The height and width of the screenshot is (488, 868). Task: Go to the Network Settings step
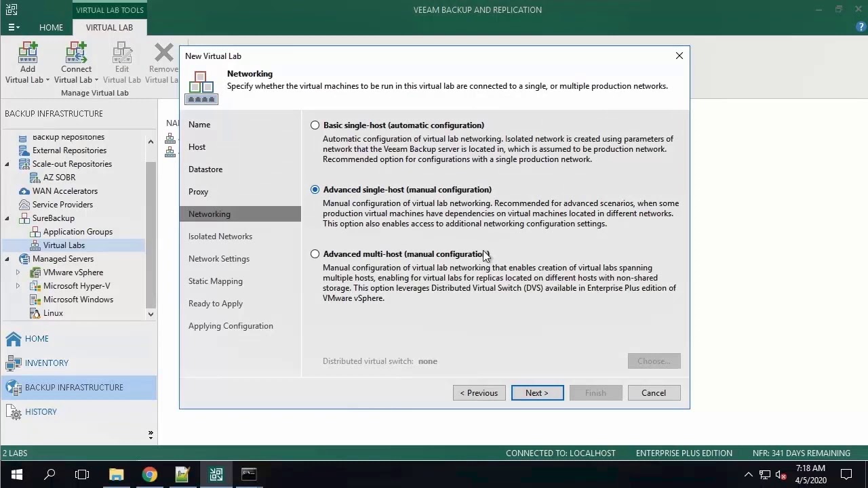(x=219, y=259)
